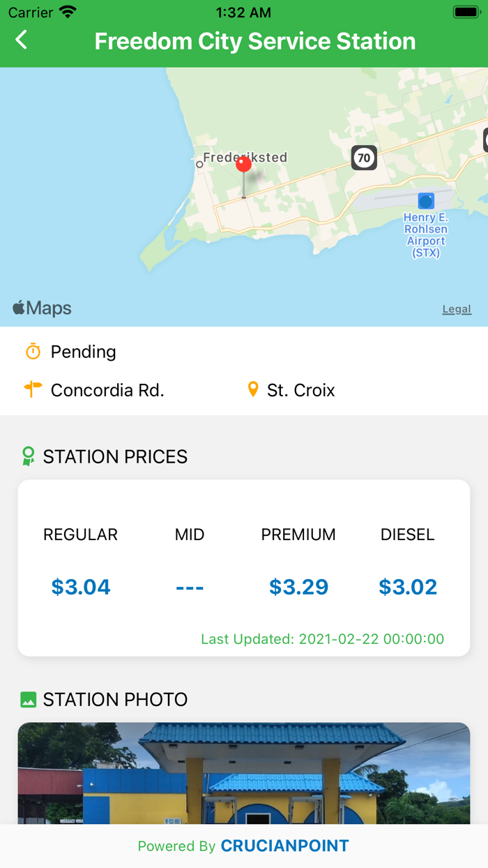Tap the orange Pending stopwatch icon
The width and height of the screenshot is (488, 868).
click(33, 352)
